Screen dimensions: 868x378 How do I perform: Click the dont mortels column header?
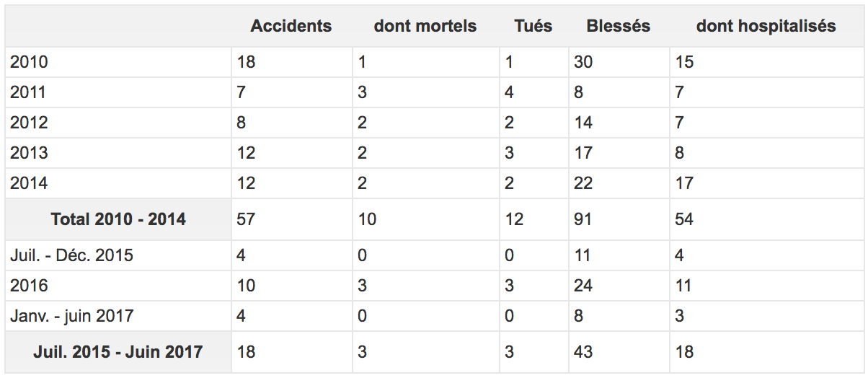click(425, 26)
